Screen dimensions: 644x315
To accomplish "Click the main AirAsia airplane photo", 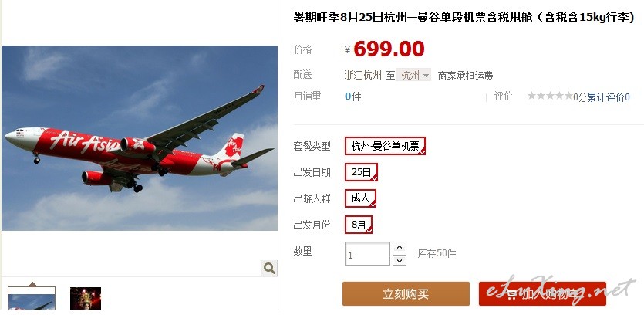I will click(x=140, y=138).
